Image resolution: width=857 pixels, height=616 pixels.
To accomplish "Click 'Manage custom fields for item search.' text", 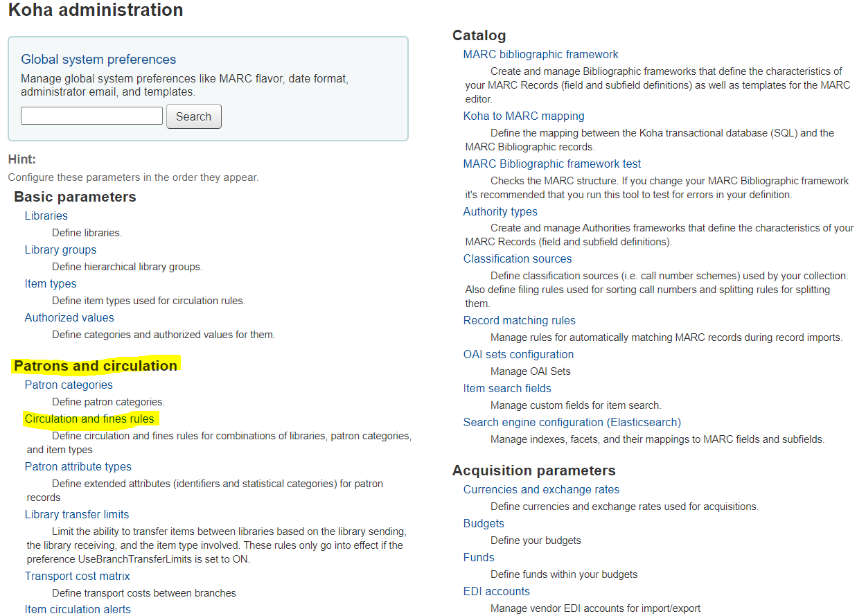I will tap(576, 405).
